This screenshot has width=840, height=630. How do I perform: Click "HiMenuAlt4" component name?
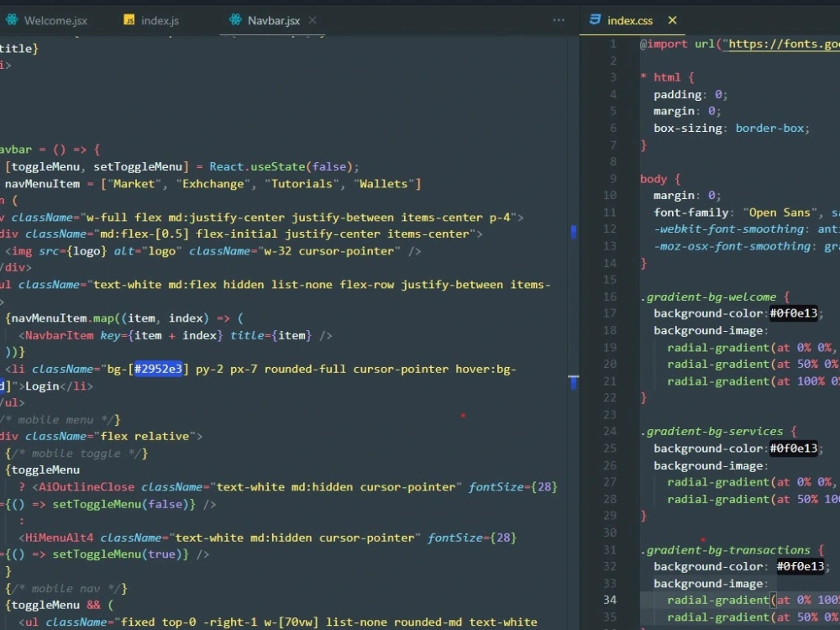click(60, 538)
